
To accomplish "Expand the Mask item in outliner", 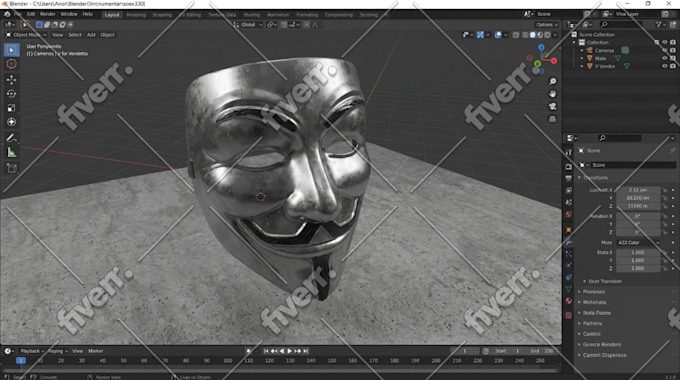I will (582, 58).
